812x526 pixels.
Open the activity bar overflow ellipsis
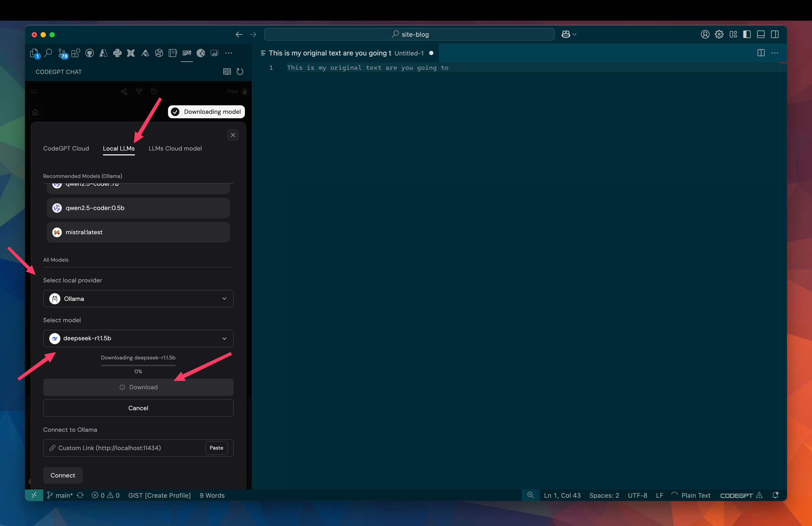(229, 53)
